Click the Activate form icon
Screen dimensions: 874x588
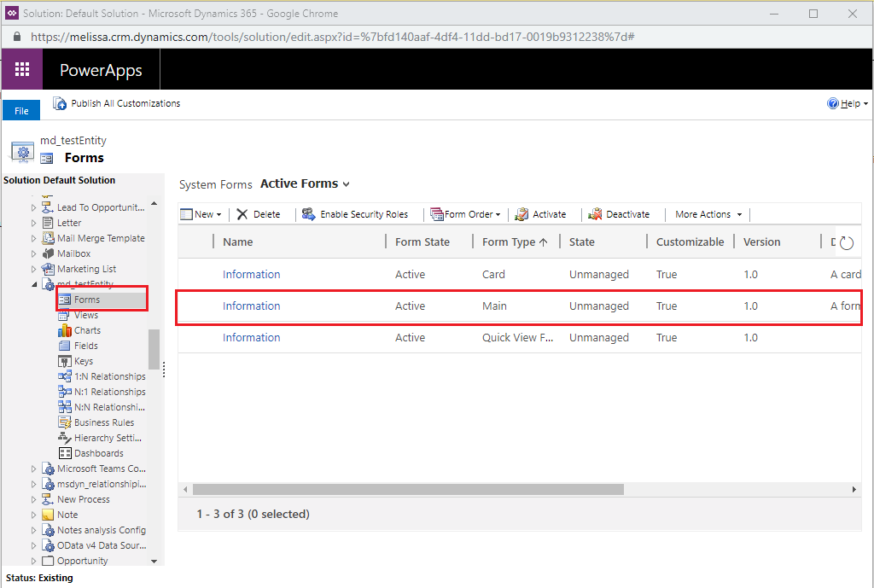pyautogui.click(x=521, y=214)
